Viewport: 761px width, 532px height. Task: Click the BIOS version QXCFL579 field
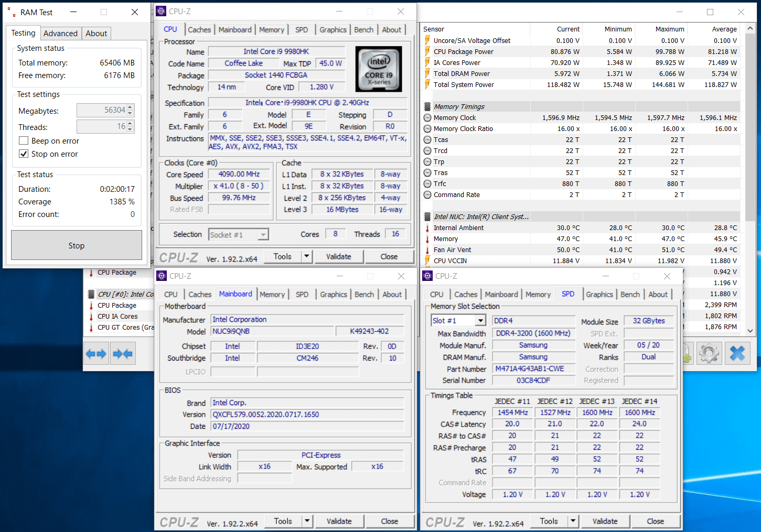pyautogui.click(x=308, y=415)
